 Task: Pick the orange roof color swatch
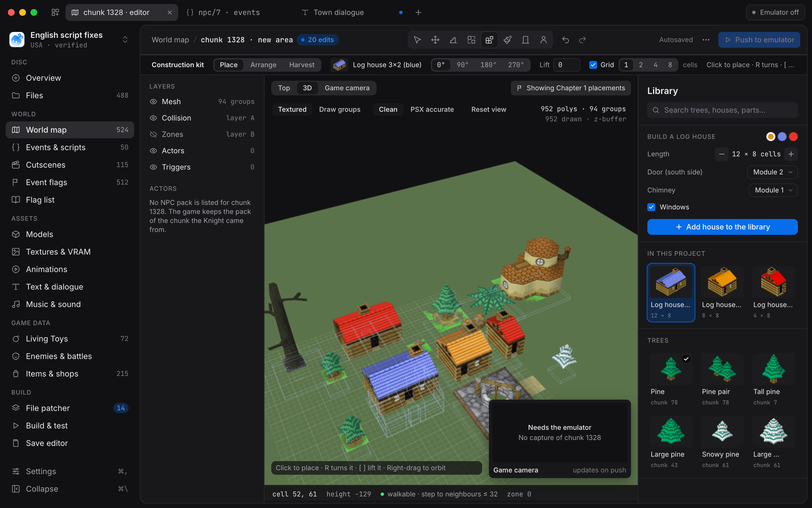(771, 137)
